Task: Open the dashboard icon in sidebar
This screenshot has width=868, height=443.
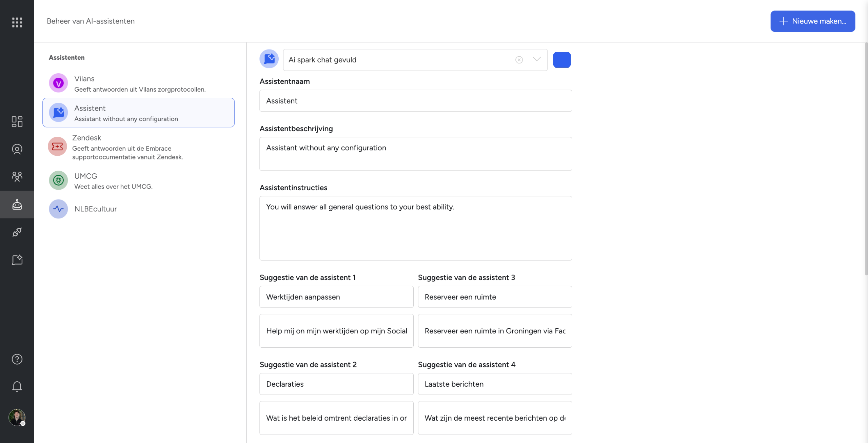Action: click(x=17, y=121)
